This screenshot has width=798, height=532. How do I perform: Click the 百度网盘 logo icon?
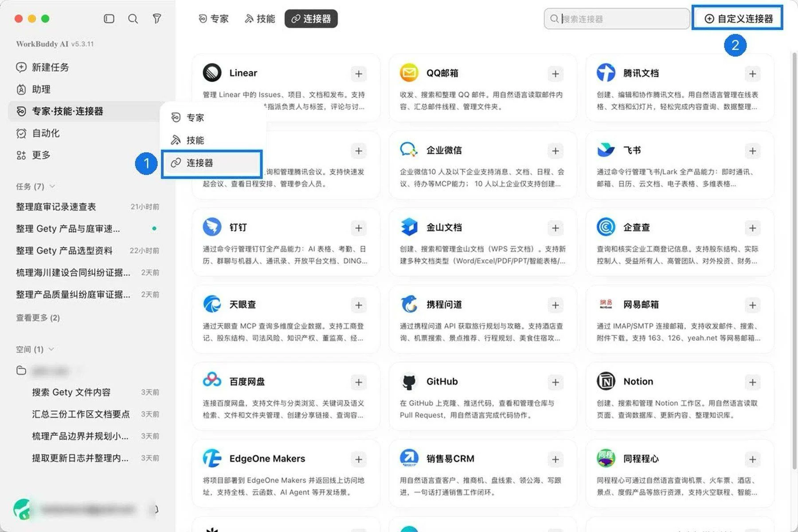(x=212, y=380)
